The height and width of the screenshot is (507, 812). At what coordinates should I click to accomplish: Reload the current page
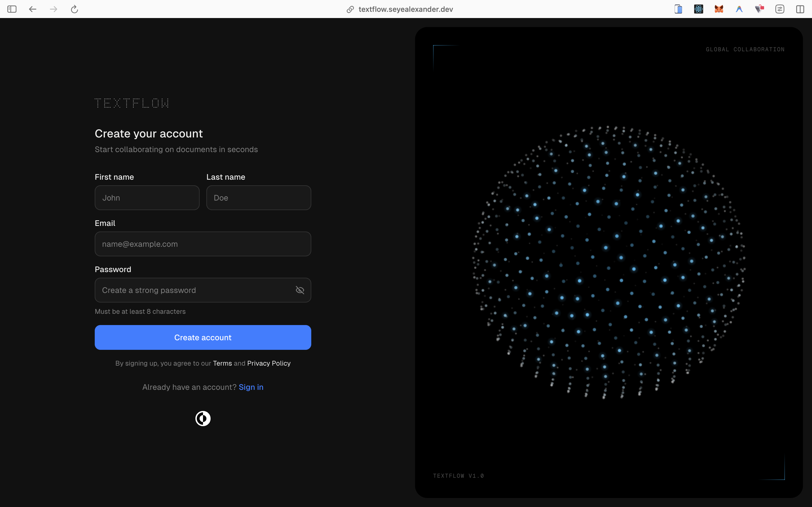click(x=74, y=9)
